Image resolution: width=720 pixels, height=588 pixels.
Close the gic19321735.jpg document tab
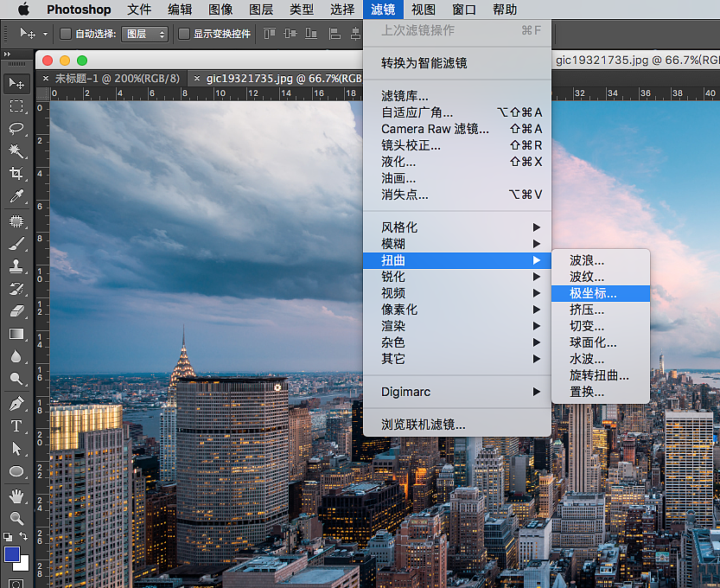(x=196, y=79)
